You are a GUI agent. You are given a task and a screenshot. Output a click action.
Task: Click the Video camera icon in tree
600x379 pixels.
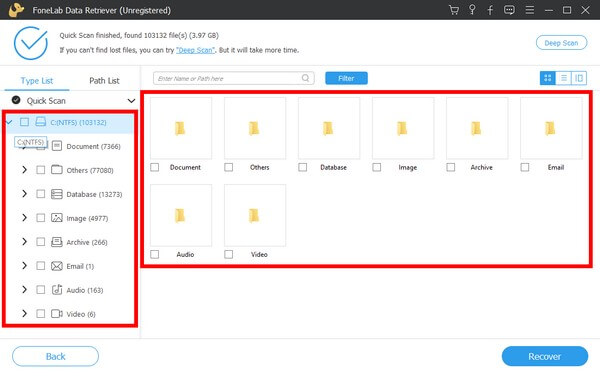tap(57, 314)
